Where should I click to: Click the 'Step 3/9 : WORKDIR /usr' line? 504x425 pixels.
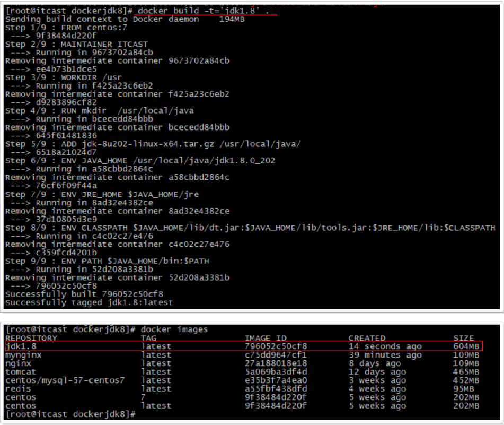coord(63,77)
